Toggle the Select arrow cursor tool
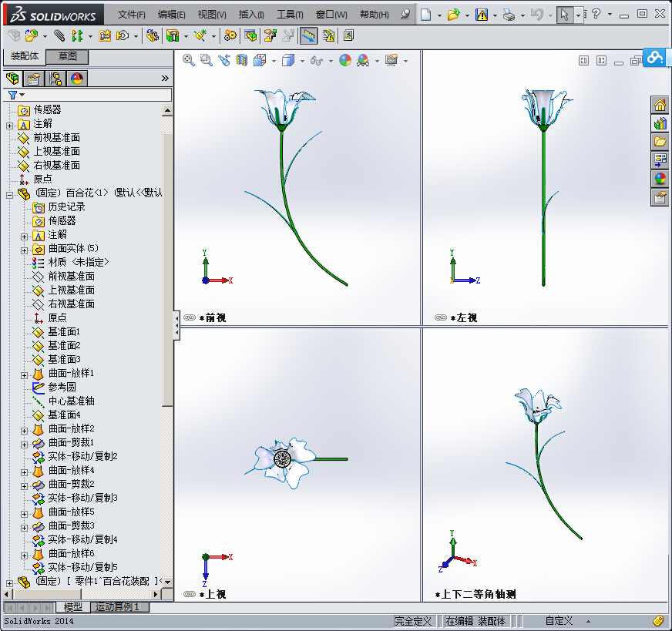Screen dimensions: 672x631 [x=564, y=15]
